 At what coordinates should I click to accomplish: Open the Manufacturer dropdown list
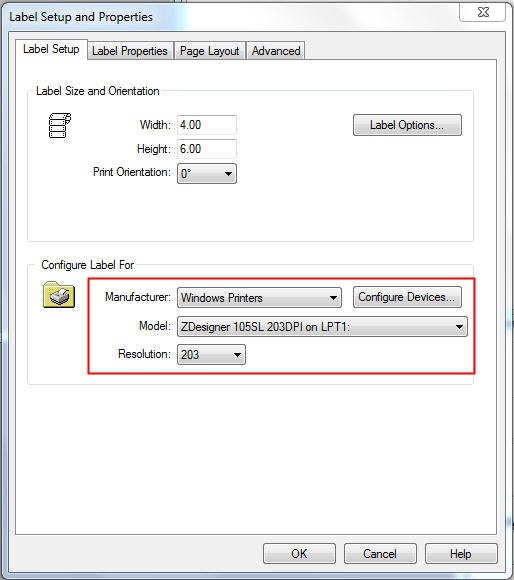pyautogui.click(x=259, y=297)
